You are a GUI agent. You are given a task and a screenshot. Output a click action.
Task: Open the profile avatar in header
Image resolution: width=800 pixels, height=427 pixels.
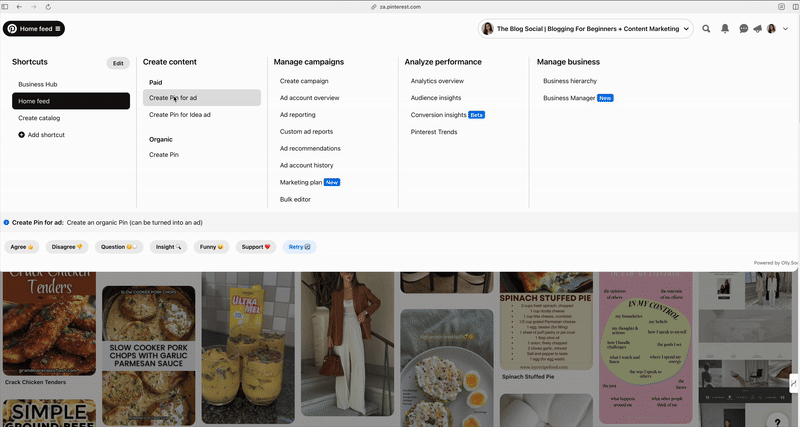coord(771,29)
